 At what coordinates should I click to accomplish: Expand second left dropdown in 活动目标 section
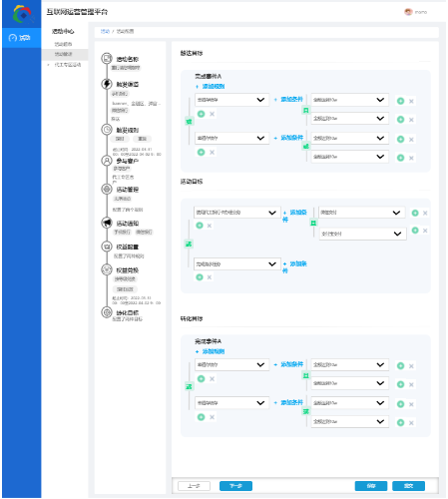(237, 264)
